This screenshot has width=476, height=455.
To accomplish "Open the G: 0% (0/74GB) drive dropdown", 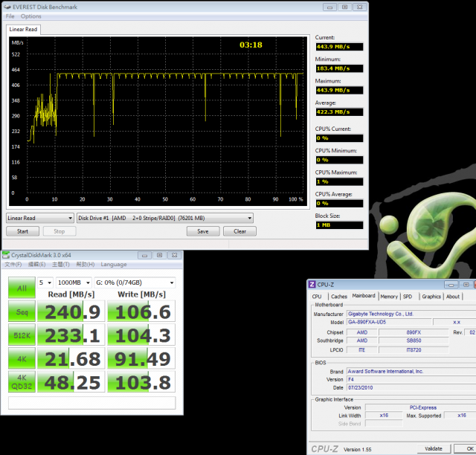I will pyautogui.click(x=135, y=283).
